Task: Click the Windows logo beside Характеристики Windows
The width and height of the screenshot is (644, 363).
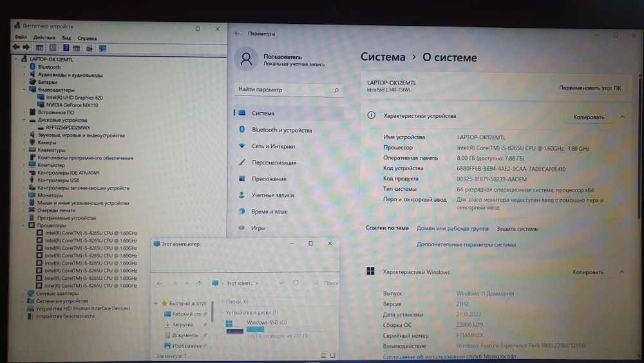Action: (x=370, y=271)
